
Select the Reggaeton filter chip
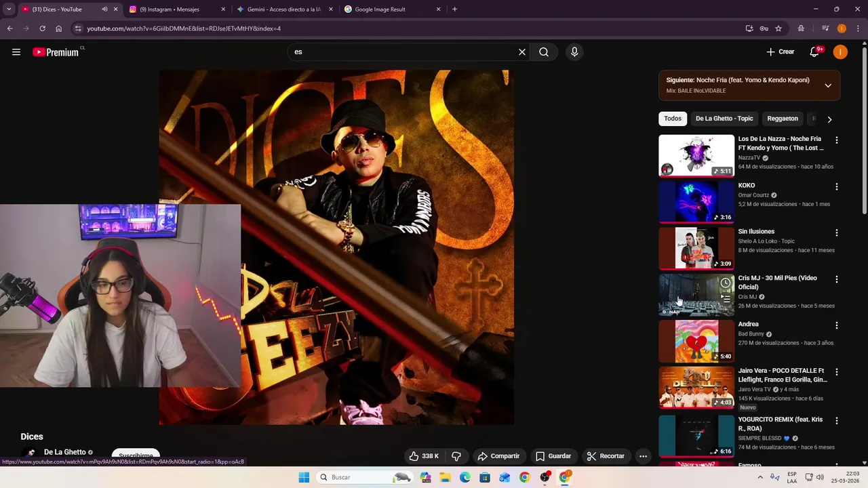(x=783, y=119)
